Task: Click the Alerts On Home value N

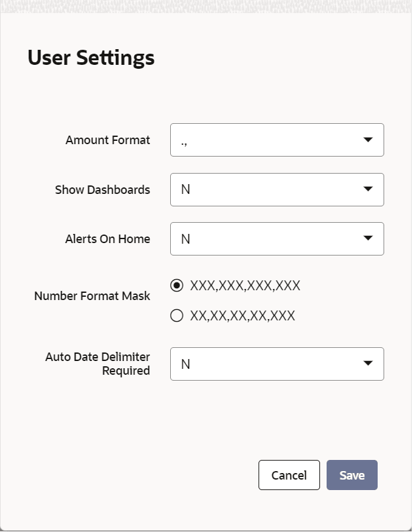Action: pyautogui.click(x=185, y=238)
